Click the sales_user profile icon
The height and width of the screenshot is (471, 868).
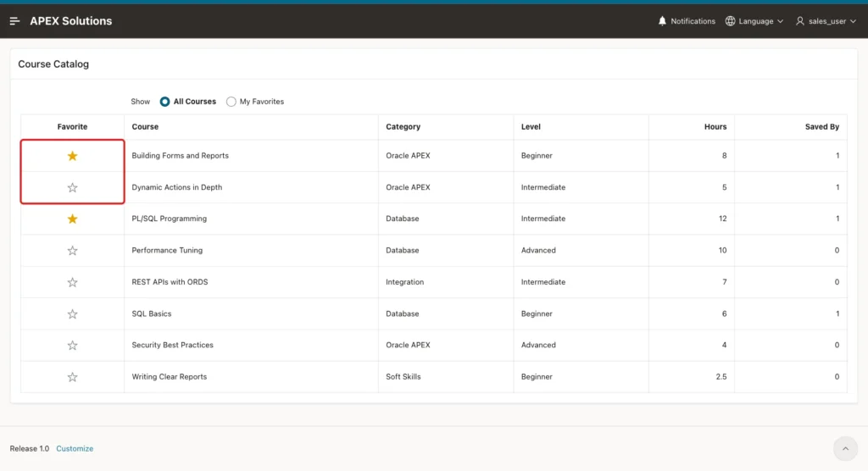pyautogui.click(x=800, y=21)
